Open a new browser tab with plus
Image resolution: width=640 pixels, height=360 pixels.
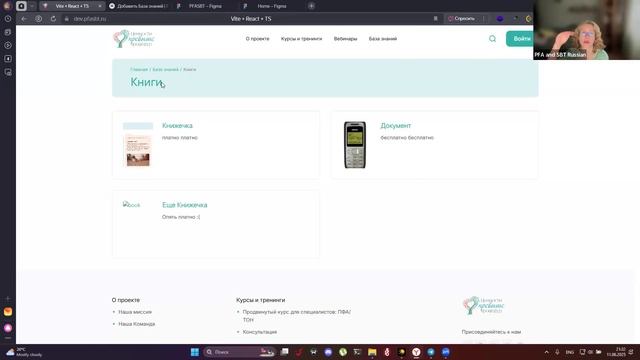[311, 6]
